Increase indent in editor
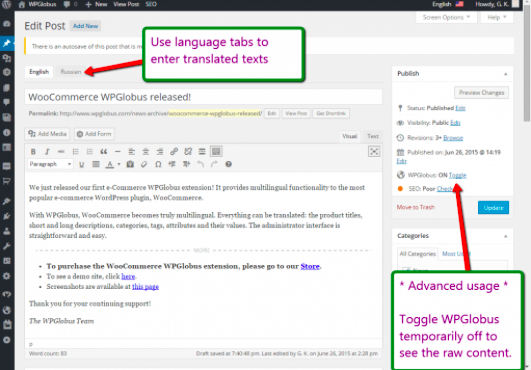Image resolution: width=531 pixels, height=370 pixels. 187,165
